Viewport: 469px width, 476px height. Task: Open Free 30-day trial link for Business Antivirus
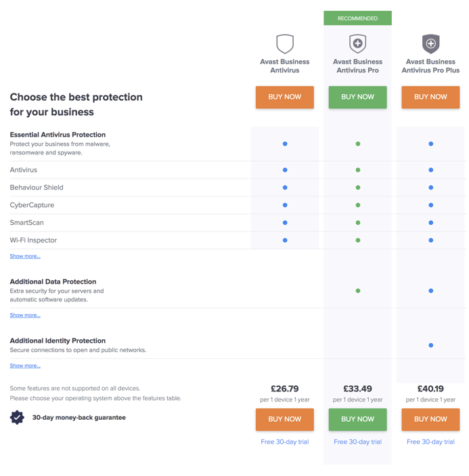(x=285, y=442)
